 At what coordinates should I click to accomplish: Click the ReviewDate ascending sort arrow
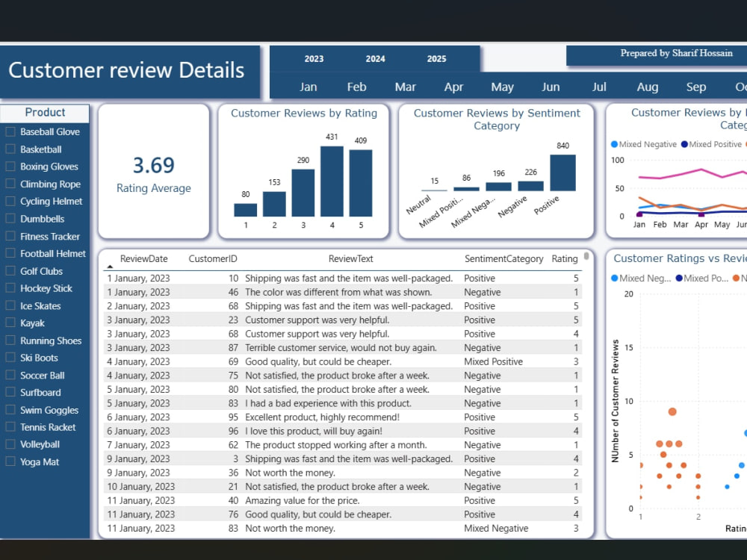110,267
